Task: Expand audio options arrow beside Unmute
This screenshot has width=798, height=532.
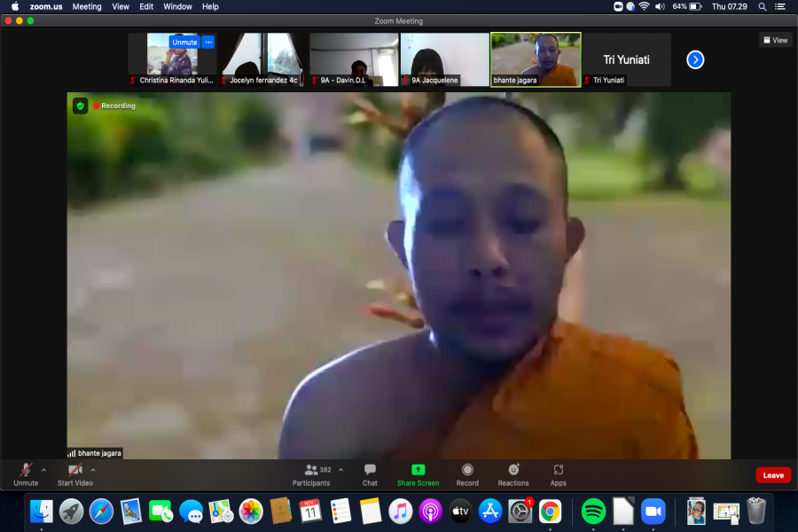Action: click(x=43, y=470)
